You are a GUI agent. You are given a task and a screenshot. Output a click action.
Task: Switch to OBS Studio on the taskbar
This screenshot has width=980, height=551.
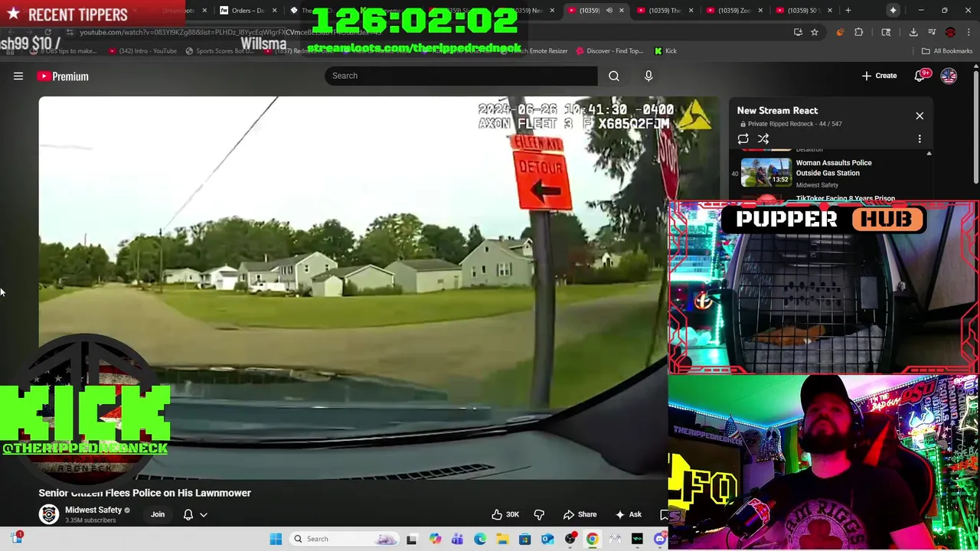tap(570, 539)
